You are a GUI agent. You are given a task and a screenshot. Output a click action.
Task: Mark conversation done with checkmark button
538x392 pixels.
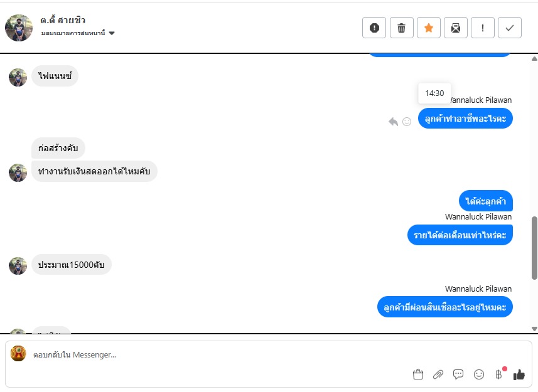click(510, 28)
